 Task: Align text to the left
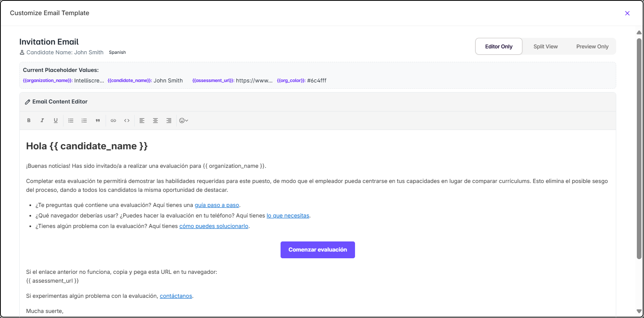(142, 121)
